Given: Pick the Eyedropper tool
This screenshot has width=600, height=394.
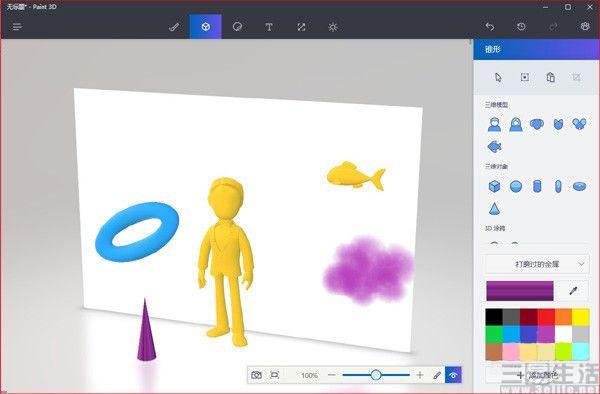Looking at the screenshot, I should 573,291.
